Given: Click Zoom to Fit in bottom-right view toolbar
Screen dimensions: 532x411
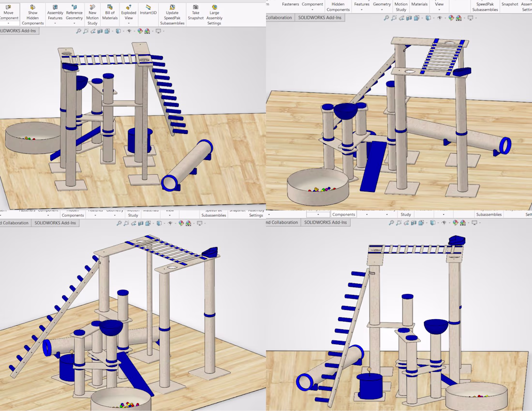Looking at the screenshot, I should (391, 223).
